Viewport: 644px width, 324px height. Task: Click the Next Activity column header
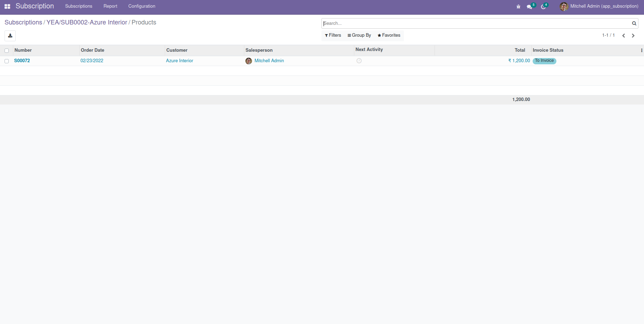(369, 50)
